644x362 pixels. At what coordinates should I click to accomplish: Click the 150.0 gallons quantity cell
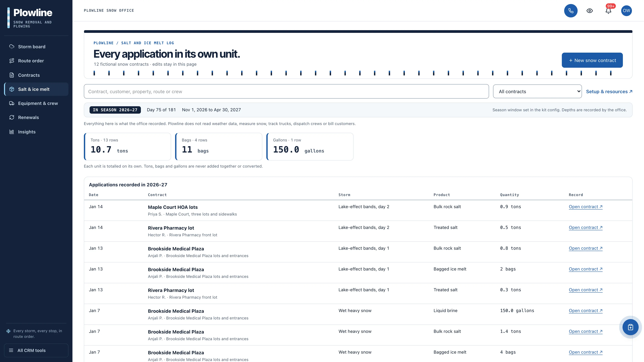[517, 311]
